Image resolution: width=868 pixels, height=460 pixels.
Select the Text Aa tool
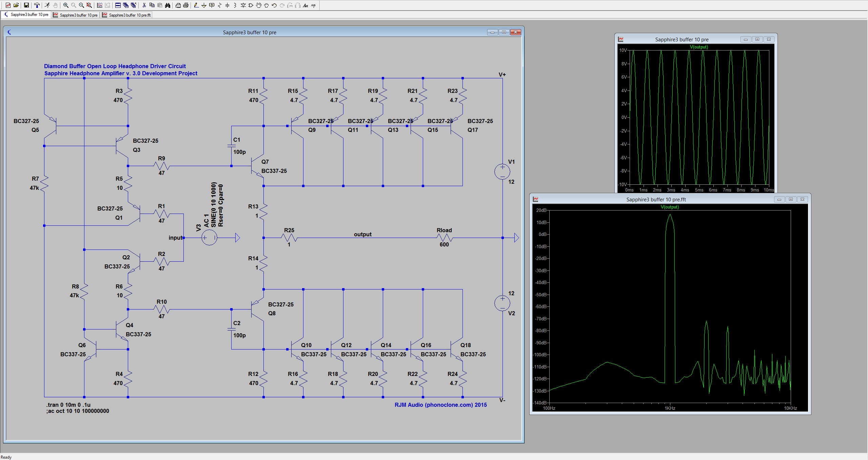(x=305, y=5)
